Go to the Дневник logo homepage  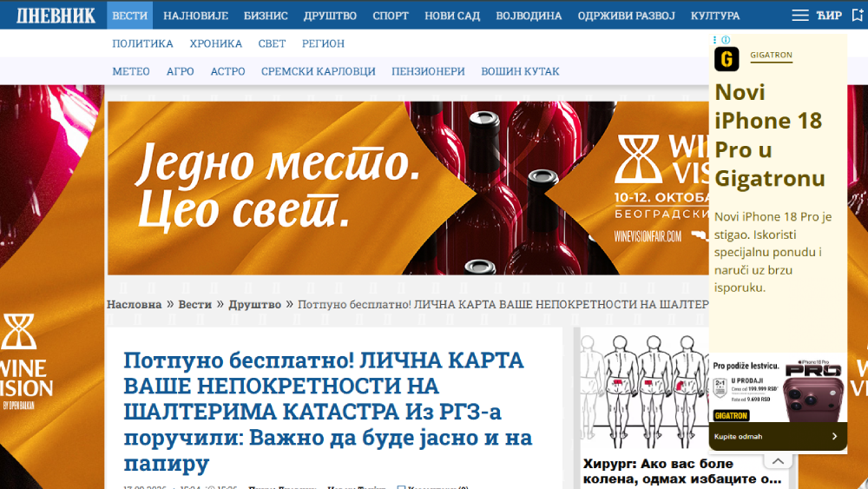pyautogui.click(x=56, y=16)
